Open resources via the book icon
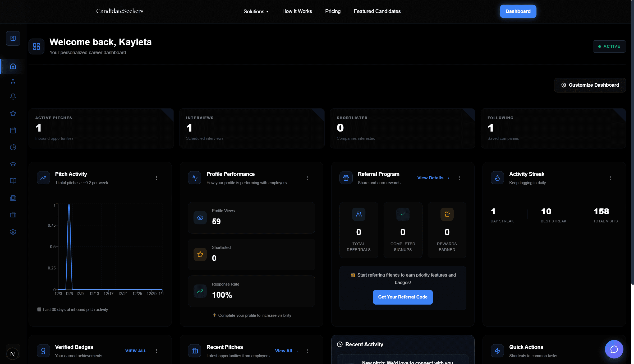 point(13,181)
